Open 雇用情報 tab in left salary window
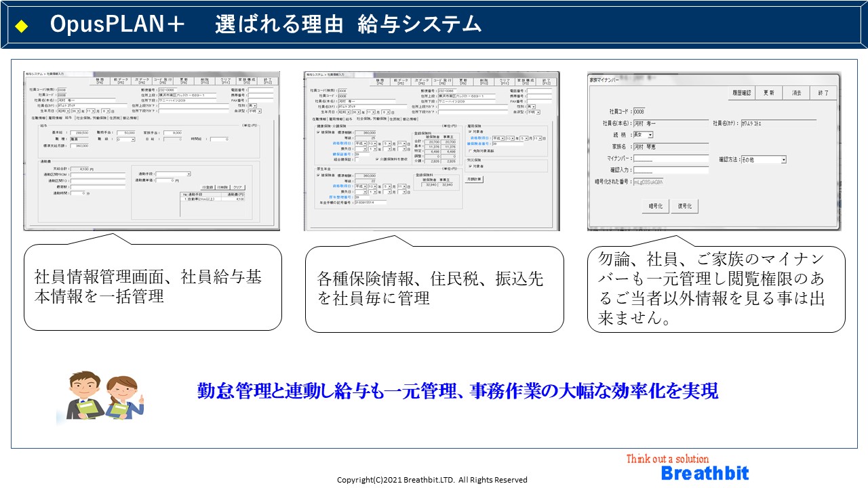 pos(56,118)
